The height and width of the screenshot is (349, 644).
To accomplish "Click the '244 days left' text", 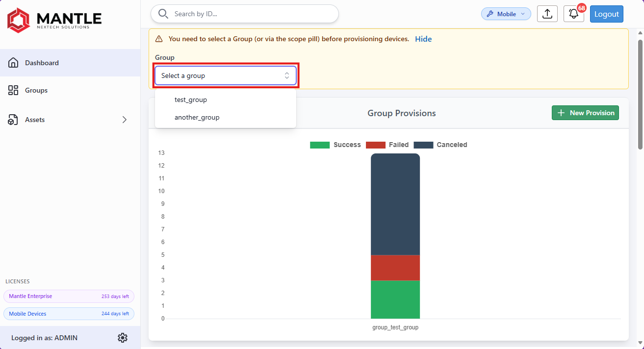I will click(115, 314).
